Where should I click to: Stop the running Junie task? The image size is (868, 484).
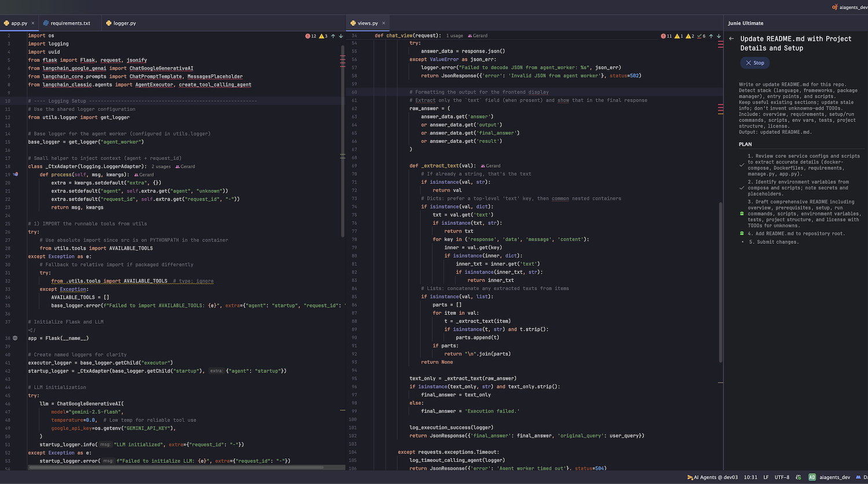755,62
